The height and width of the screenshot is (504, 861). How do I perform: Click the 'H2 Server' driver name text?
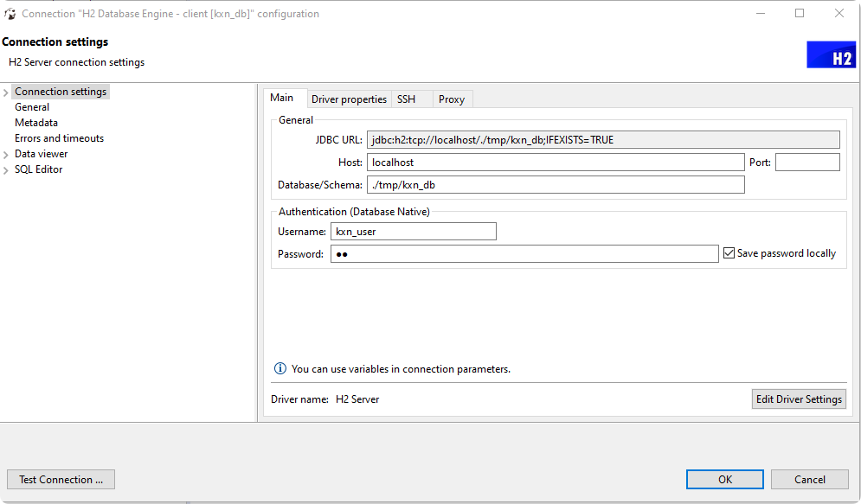click(357, 399)
